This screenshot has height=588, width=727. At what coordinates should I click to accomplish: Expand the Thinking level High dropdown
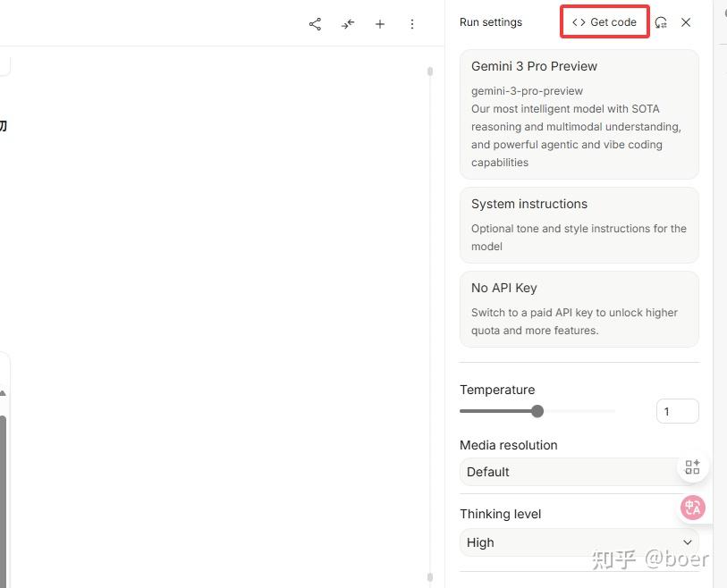pos(579,542)
